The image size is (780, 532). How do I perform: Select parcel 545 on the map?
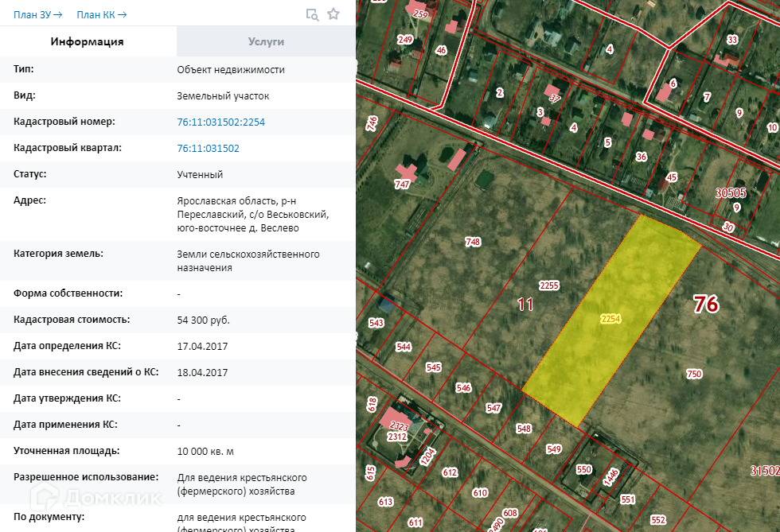[x=433, y=367]
